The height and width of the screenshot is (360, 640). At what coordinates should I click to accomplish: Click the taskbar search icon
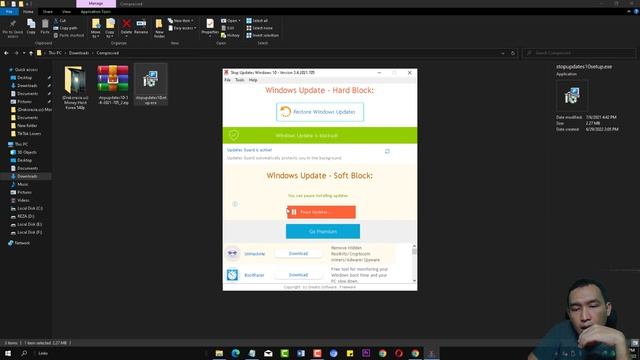pyautogui.click(x=24, y=353)
